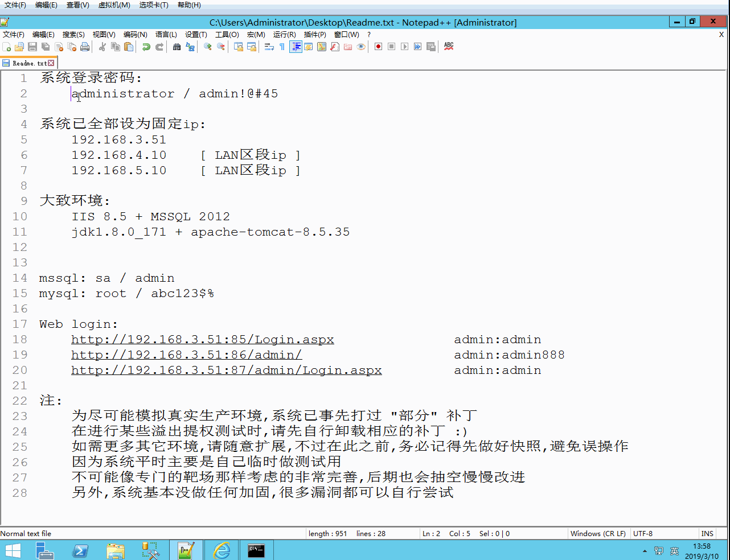Click the green Undo arrow icon
Screen dimensions: 730x560
[x=146, y=47]
